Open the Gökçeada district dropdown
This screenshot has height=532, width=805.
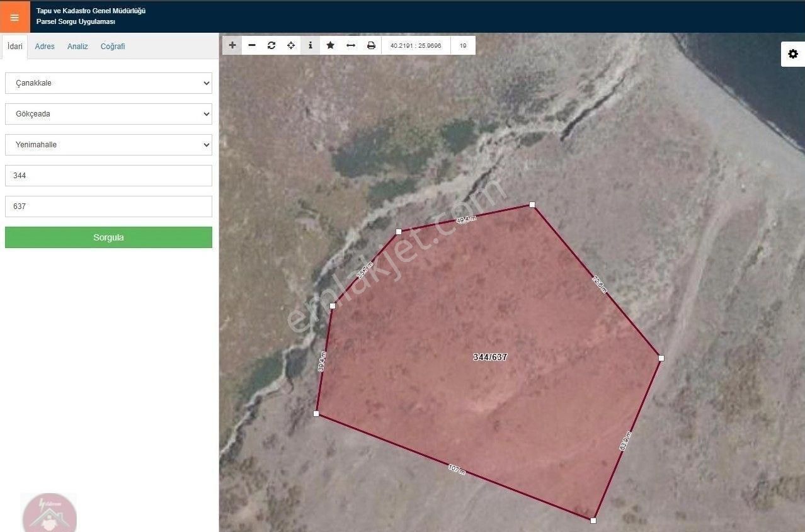pyautogui.click(x=108, y=113)
